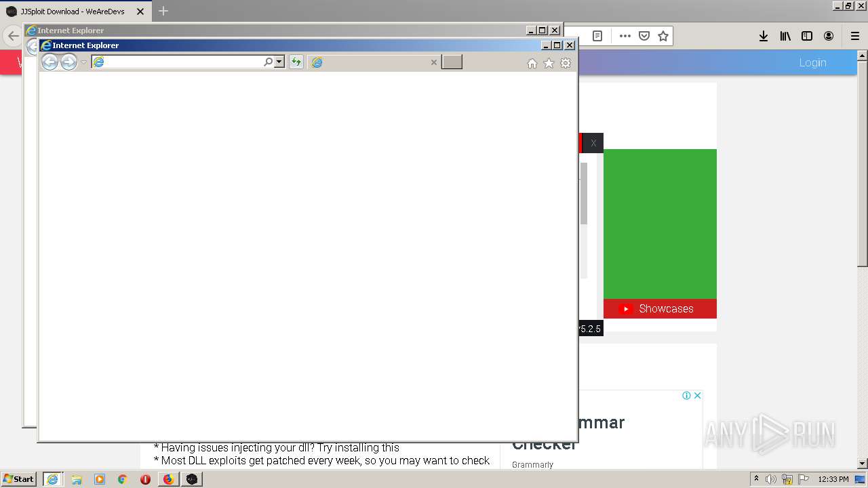Maximize the front Internet Explorer window

557,45
